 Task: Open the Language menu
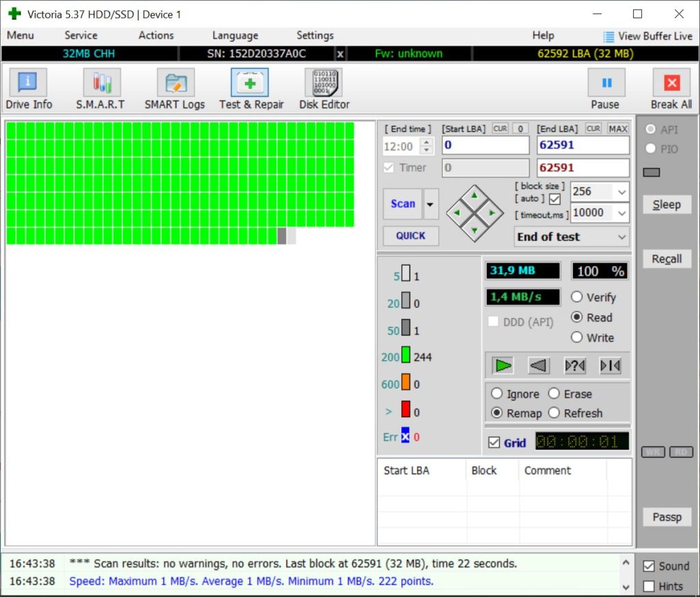tap(235, 36)
